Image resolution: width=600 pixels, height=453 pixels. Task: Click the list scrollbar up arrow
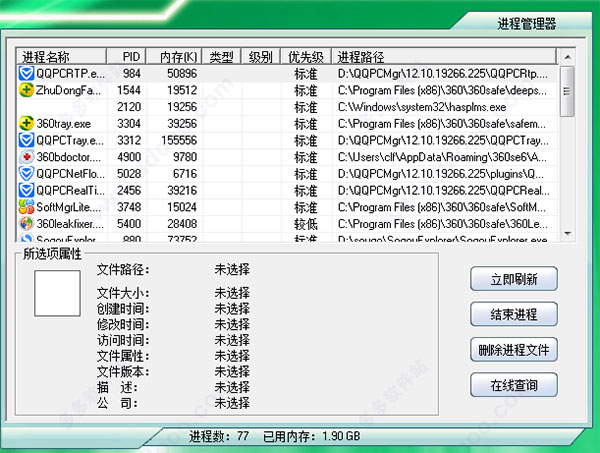[x=567, y=57]
